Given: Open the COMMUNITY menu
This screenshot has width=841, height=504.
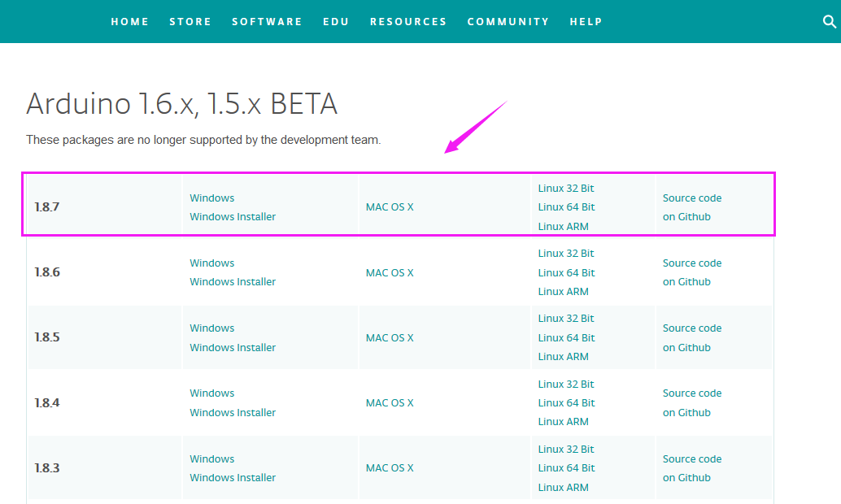Looking at the screenshot, I should point(508,21).
